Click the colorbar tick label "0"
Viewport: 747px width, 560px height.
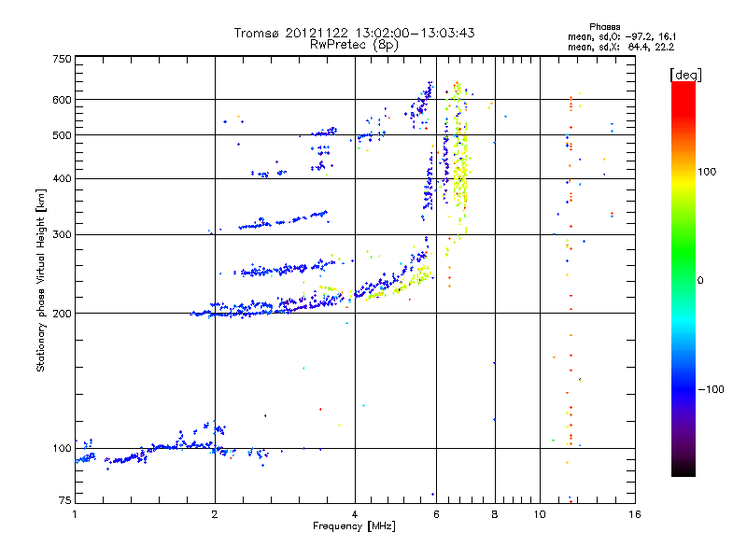point(699,280)
